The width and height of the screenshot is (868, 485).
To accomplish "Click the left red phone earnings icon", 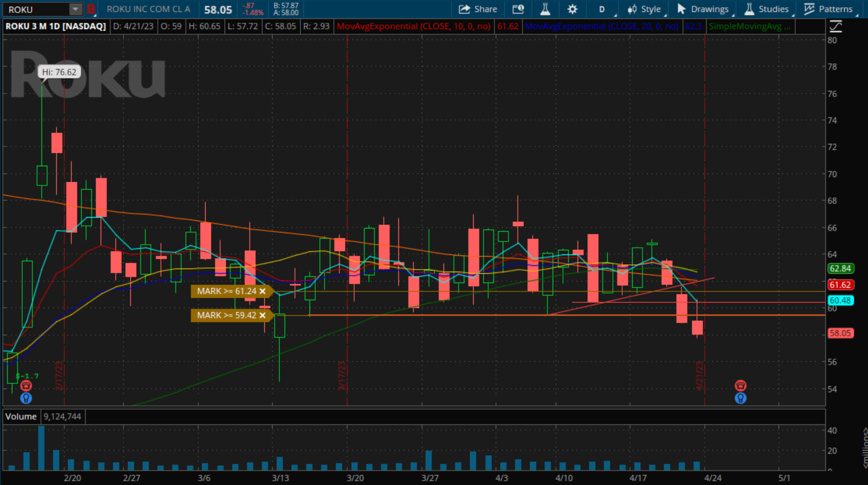I will 26,386.
